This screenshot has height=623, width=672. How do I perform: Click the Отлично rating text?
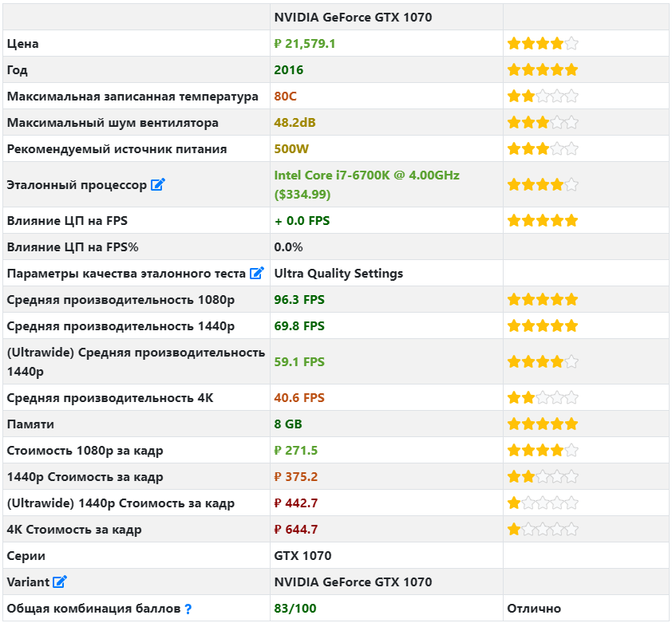[x=534, y=609]
